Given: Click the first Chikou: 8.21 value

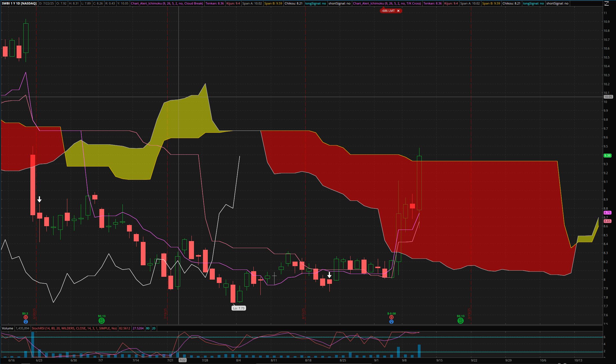Looking at the screenshot, I should [x=294, y=3].
